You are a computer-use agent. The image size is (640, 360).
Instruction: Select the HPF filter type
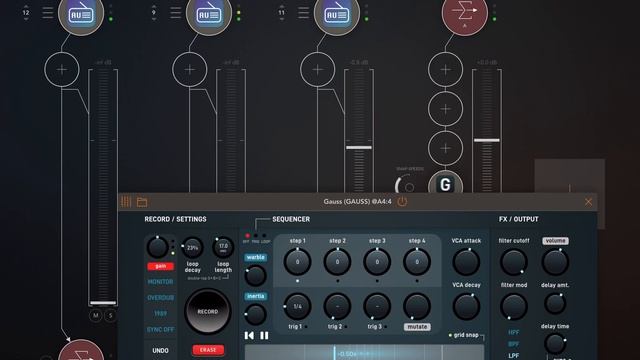pos(513,332)
